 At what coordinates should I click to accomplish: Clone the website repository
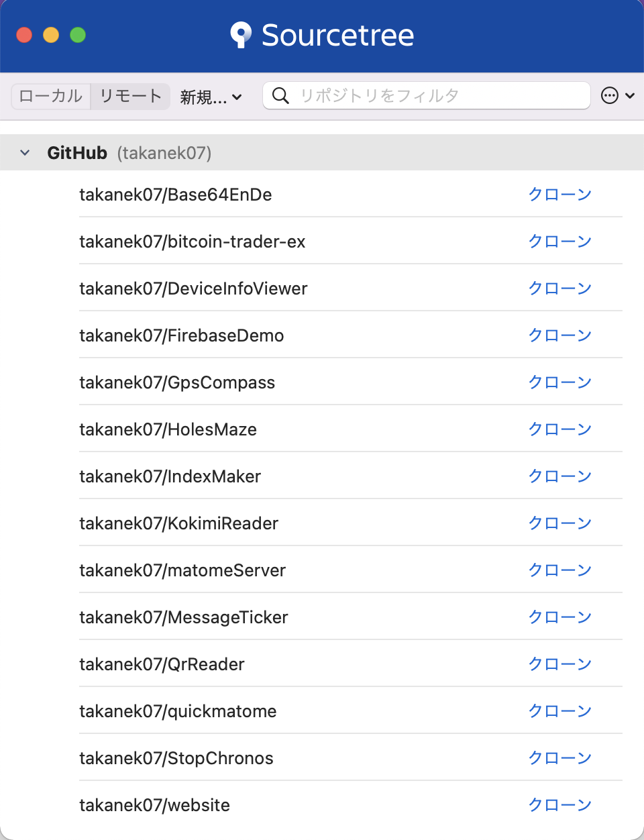[559, 805]
